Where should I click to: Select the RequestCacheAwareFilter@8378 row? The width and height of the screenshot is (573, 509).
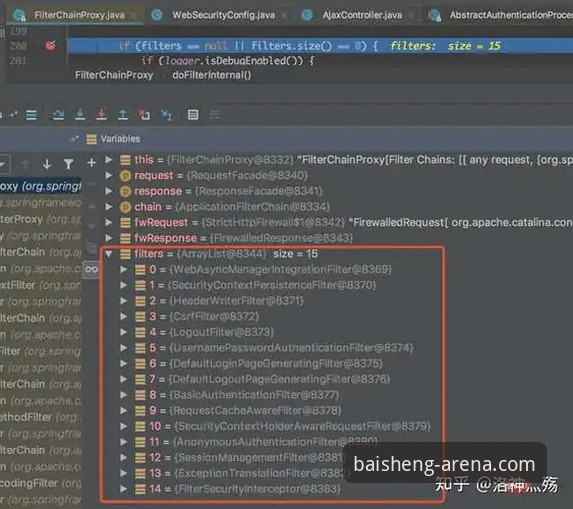click(x=238, y=411)
